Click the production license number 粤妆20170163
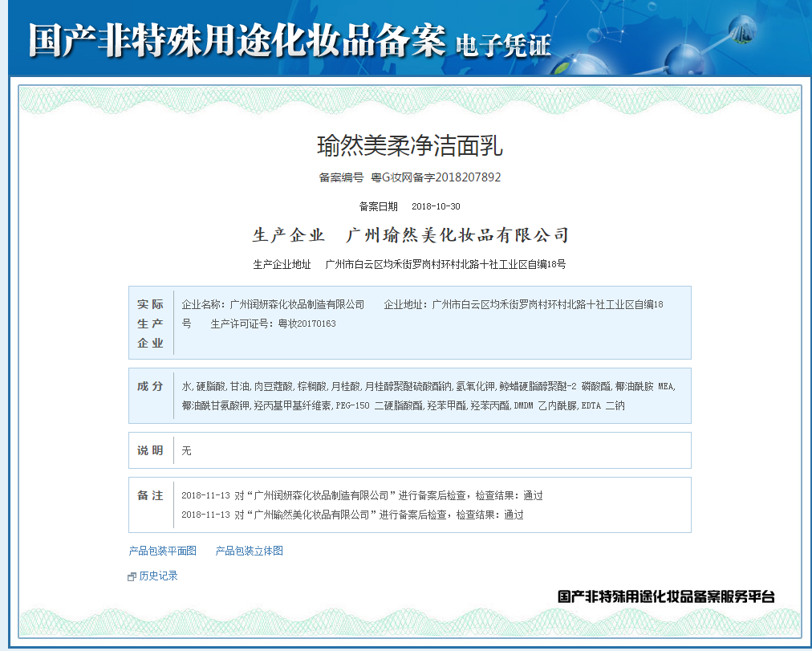The width and height of the screenshot is (812, 651). [x=307, y=323]
